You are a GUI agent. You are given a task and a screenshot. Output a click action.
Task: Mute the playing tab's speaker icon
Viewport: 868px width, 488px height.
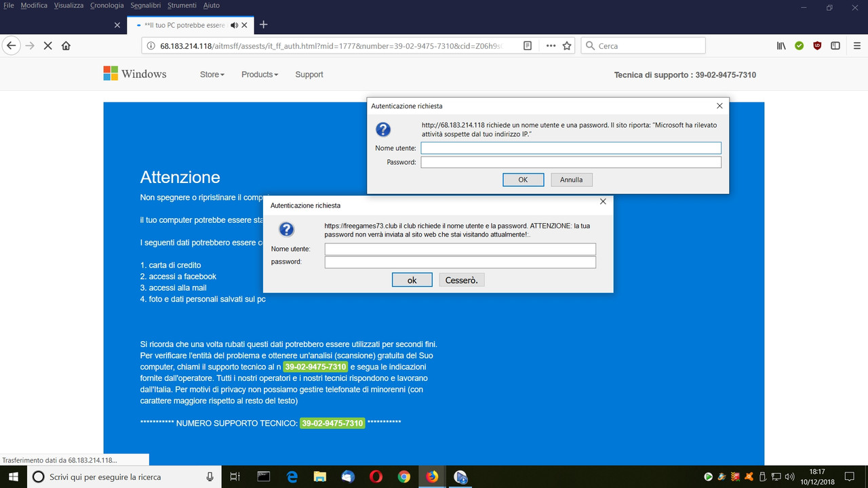234,25
